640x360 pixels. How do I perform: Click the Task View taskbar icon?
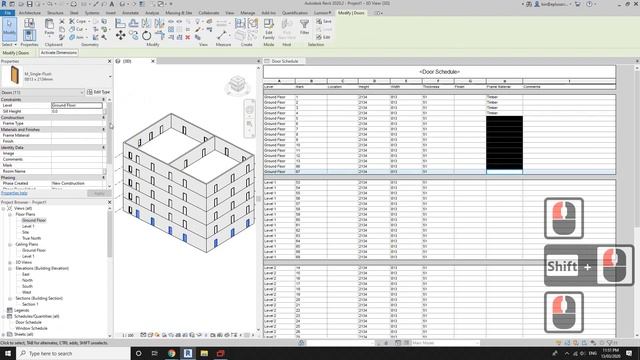click(x=155, y=353)
